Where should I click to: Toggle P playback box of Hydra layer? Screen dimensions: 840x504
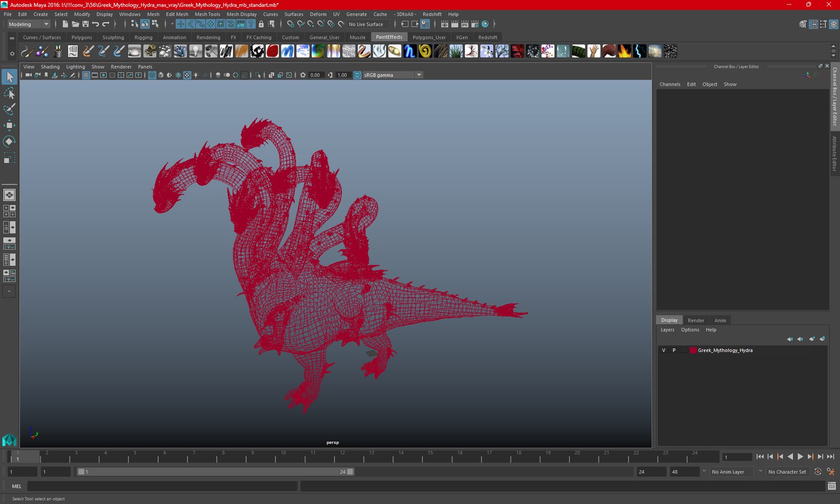(x=674, y=350)
